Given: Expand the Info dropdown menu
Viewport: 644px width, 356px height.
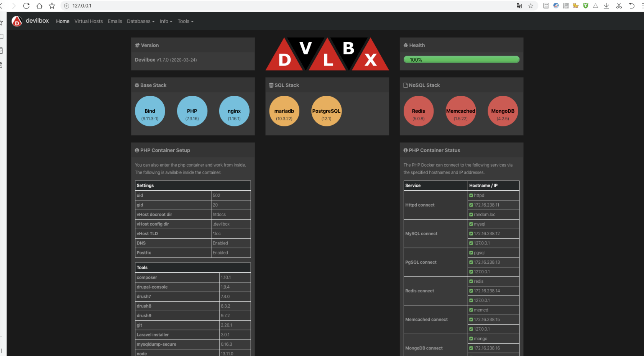Looking at the screenshot, I should pos(166,21).
